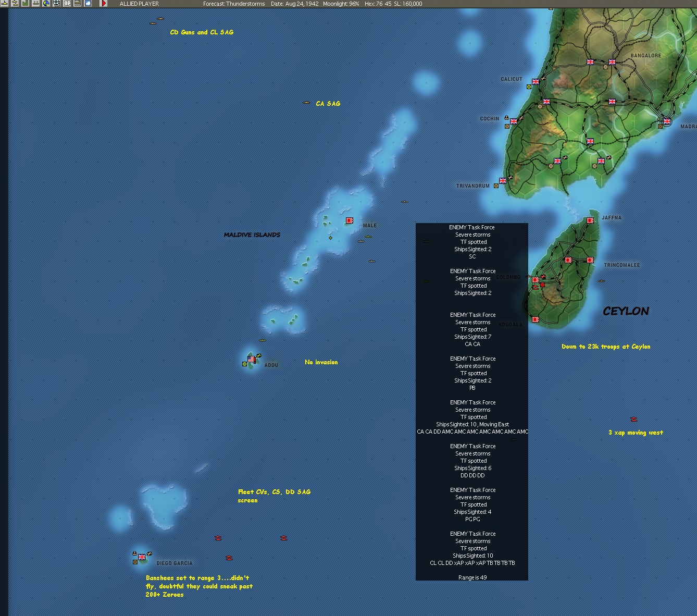Image resolution: width=697 pixels, height=616 pixels.
Task: Click the Moonlight: 96% status entry
Action: [341, 4]
